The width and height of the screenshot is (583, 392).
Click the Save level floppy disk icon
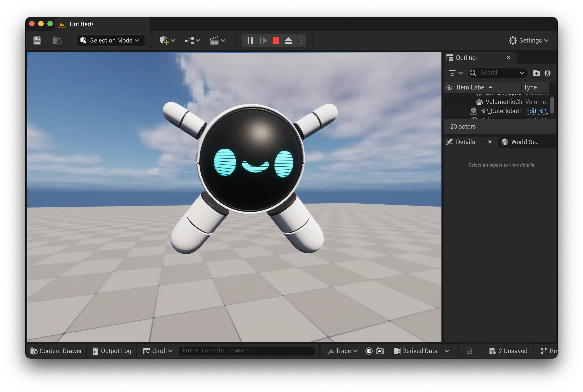[x=37, y=41]
